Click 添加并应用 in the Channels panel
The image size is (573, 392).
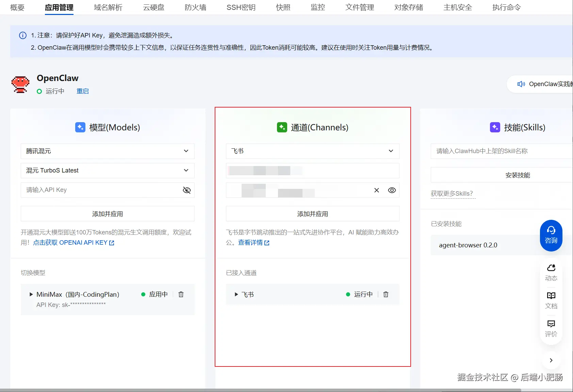tap(313, 214)
